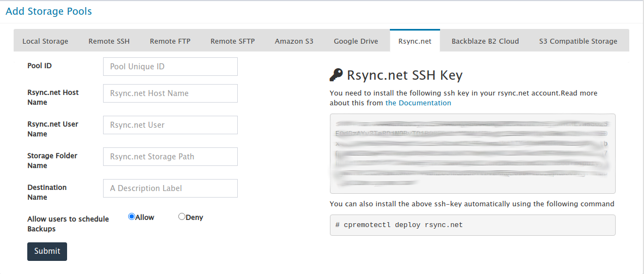
Task: Click the Allow users to schedule Backups label
Action: [68, 224]
